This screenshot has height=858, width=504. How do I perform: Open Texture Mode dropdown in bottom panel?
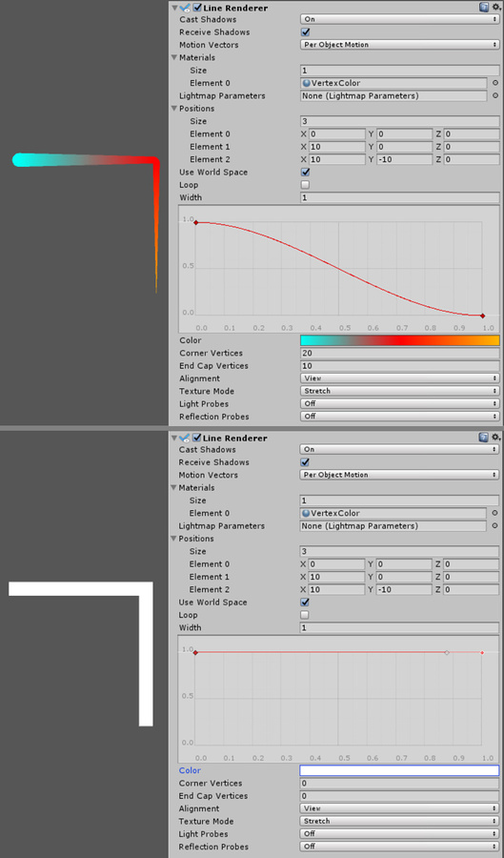pyautogui.click(x=399, y=822)
